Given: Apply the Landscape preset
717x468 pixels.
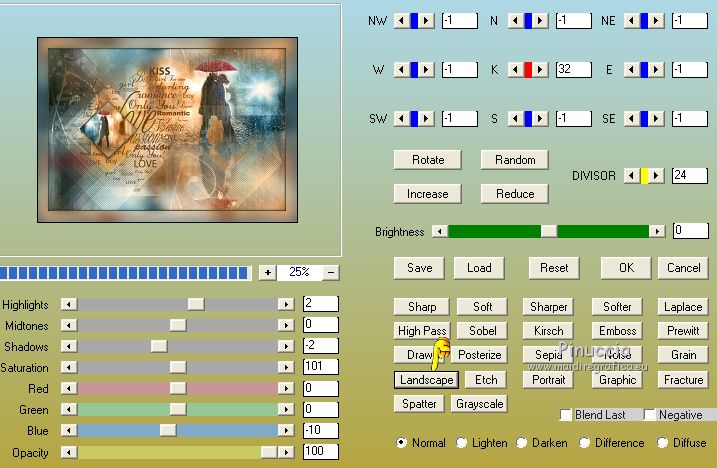Looking at the screenshot, I should (426, 380).
